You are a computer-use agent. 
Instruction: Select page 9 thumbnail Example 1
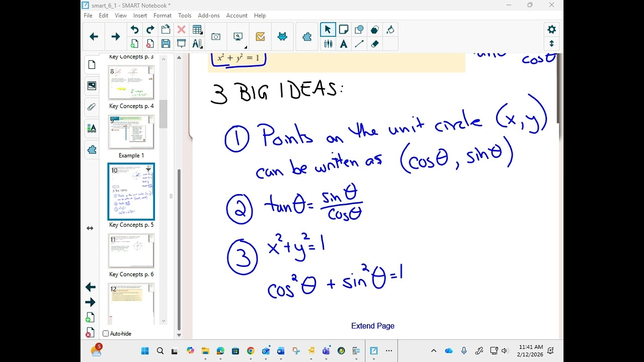point(131,132)
